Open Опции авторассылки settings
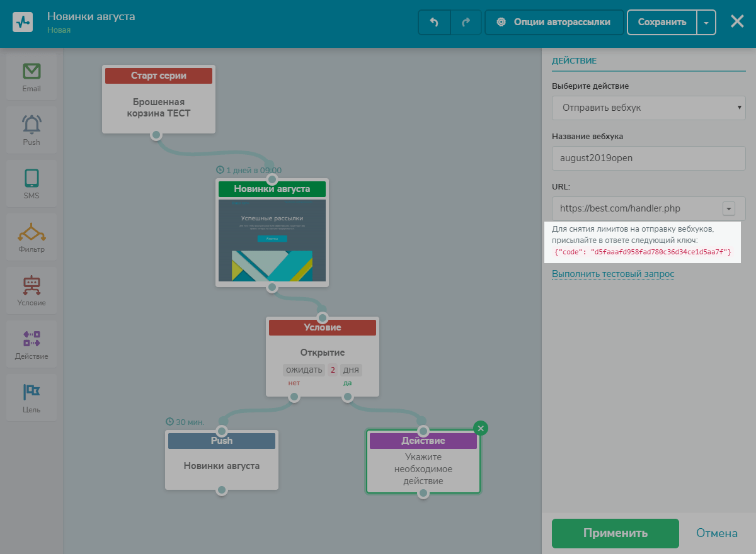Image resolution: width=756 pixels, height=554 pixels. [x=554, y=22]
